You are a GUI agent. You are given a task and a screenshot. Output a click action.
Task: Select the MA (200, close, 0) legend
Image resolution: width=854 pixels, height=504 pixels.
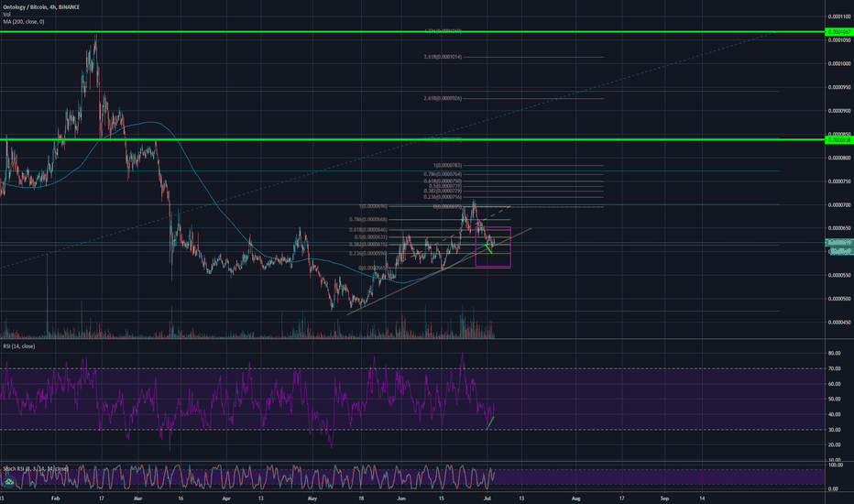[24, 22]
